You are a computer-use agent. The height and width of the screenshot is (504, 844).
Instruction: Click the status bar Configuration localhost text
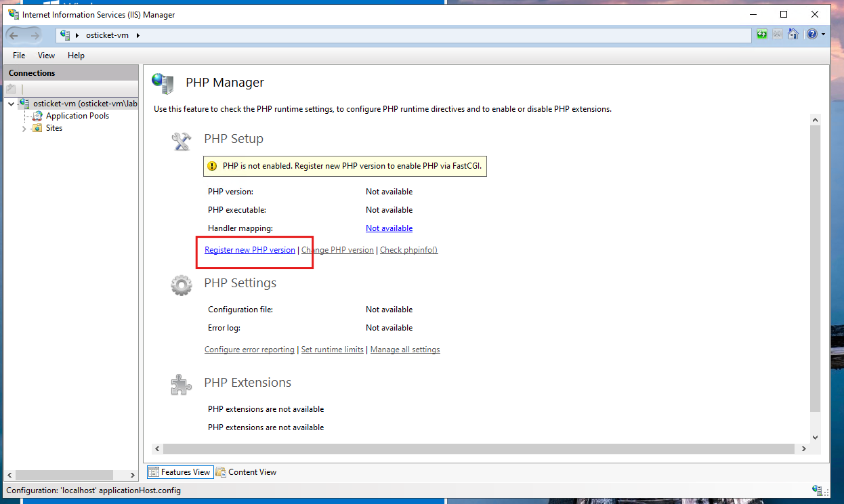[93, 490]
